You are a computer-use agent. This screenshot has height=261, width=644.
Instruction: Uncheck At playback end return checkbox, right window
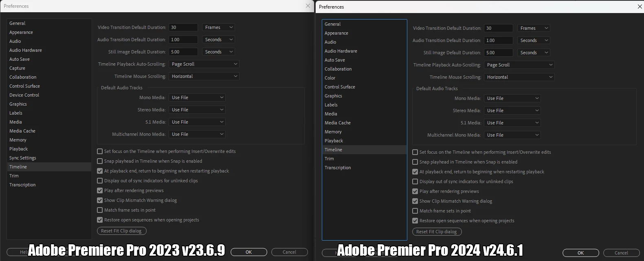click(x=415, y=172)
